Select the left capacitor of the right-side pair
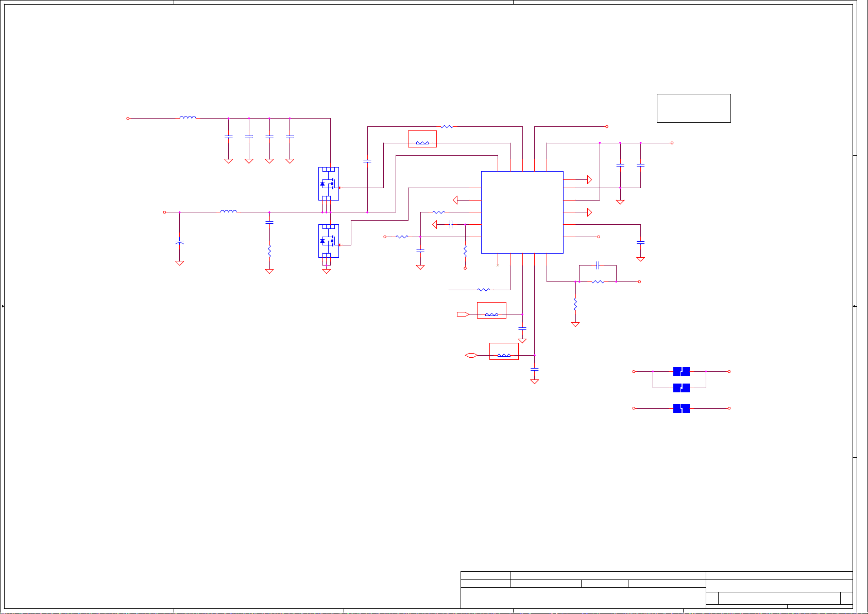Screen dimensions: 868x614 (620, 165)
